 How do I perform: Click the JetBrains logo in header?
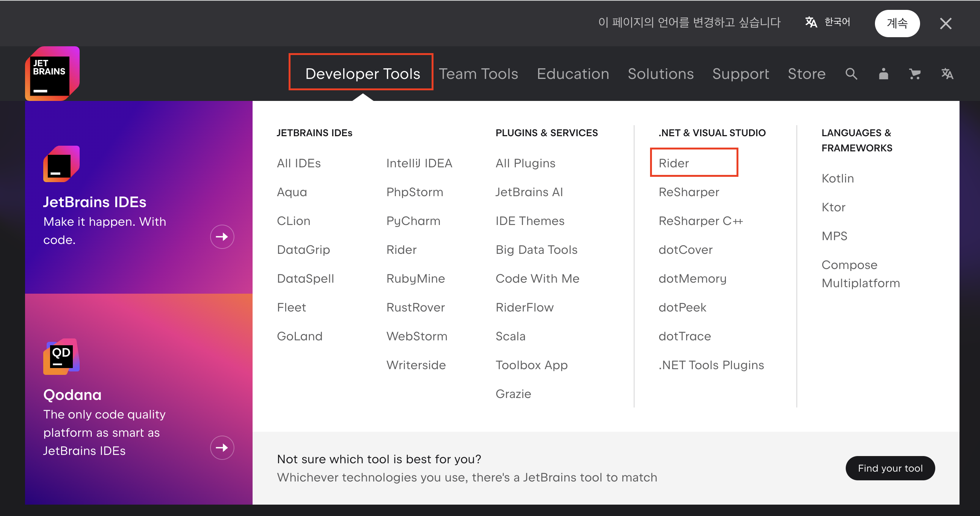click(x=52, y=74)
